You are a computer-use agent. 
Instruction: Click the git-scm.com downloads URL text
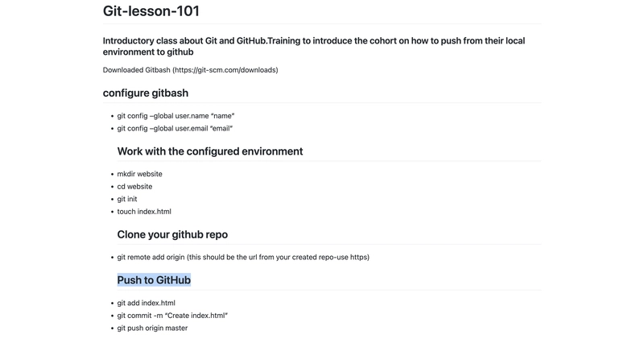click(x=225, y=70)
